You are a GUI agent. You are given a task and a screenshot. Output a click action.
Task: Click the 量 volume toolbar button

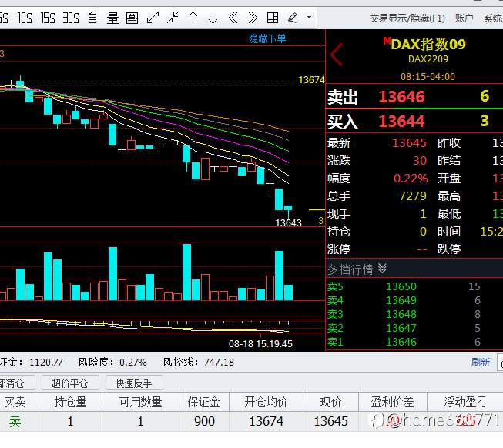[112, 18]
